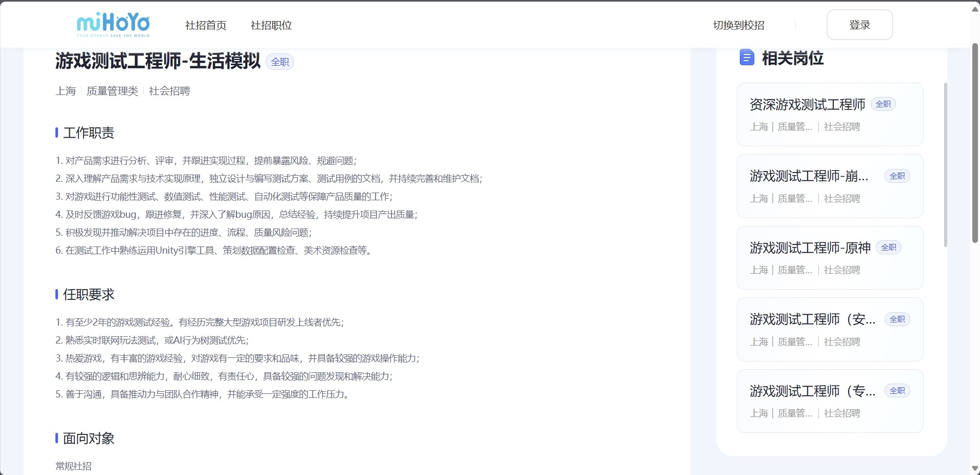This screenshot has width=980, height=475.
Task: Click the 全职 tag next to job title
Action: tap(280, 62)
